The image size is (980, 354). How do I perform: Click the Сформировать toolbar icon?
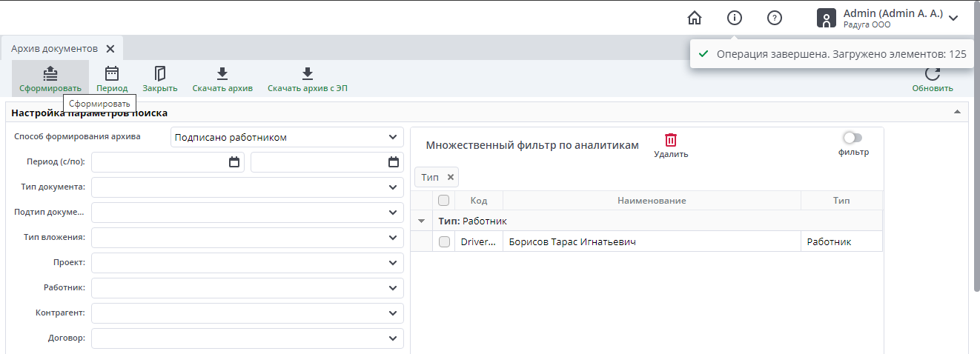50,73
